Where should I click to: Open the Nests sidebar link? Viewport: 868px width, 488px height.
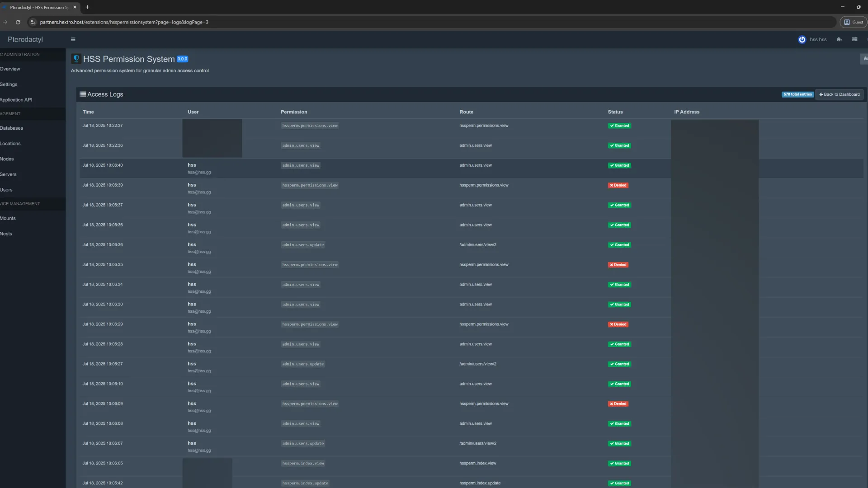(6, 234)
